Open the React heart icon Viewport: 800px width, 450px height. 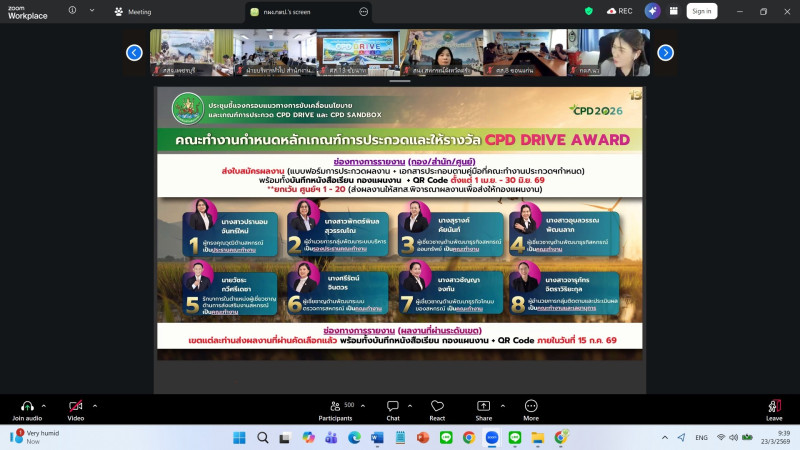click(437, 406)
